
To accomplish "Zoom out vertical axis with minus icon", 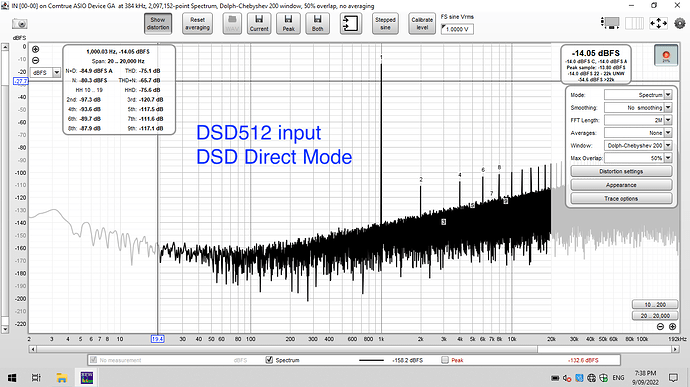I will coord(36,60).
